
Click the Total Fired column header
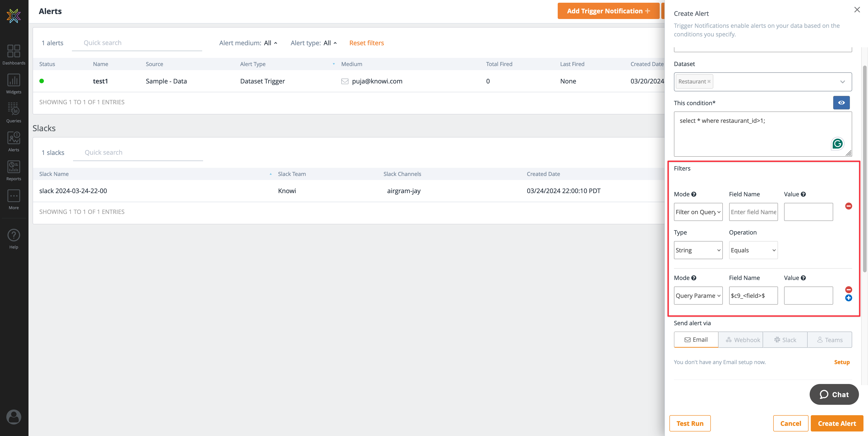point(499,64)
